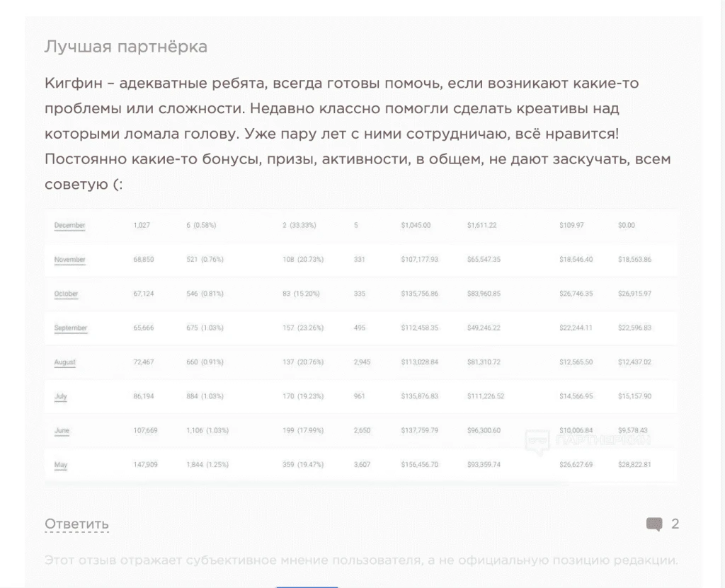Click the 1,106 (1.03%) cell
This screenshot has height=588, width=725.
[x=207, y=430]
